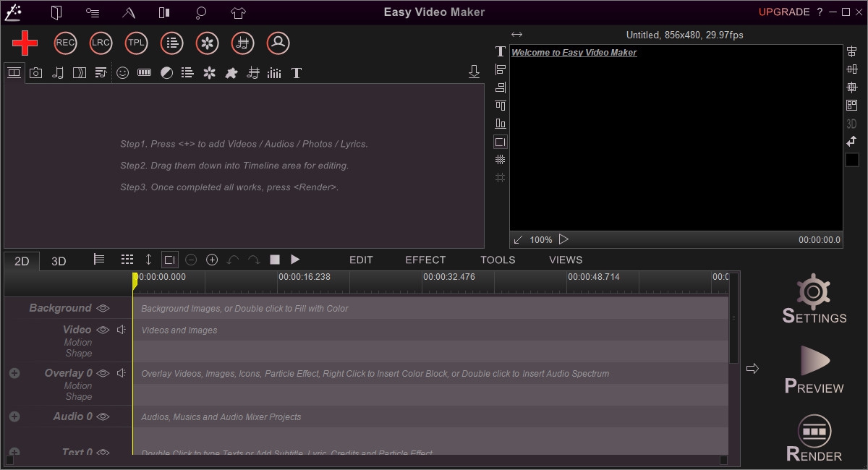Image resolution: width=868 pixels, height=470 pixels.
Task: Click the bent arrow icon right of preview
Action: pos(852,142)
